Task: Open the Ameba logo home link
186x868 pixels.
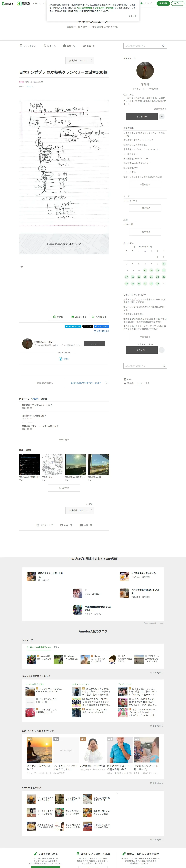Action: pyautogui.click(x=7, y=3)
